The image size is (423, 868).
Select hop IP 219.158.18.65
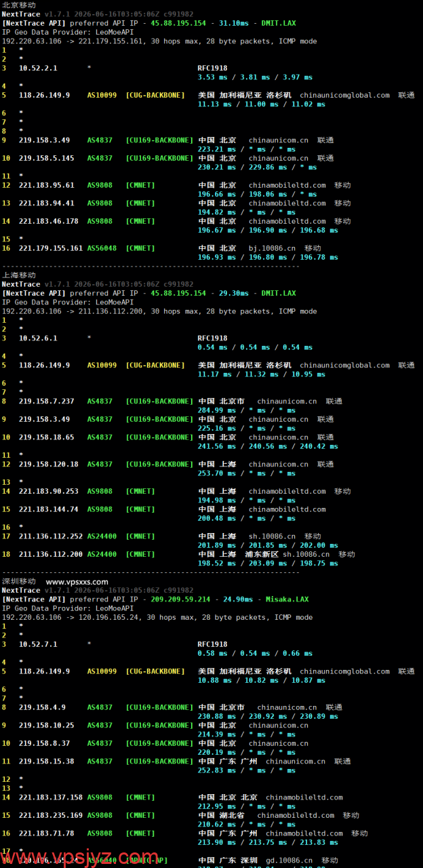47,437
